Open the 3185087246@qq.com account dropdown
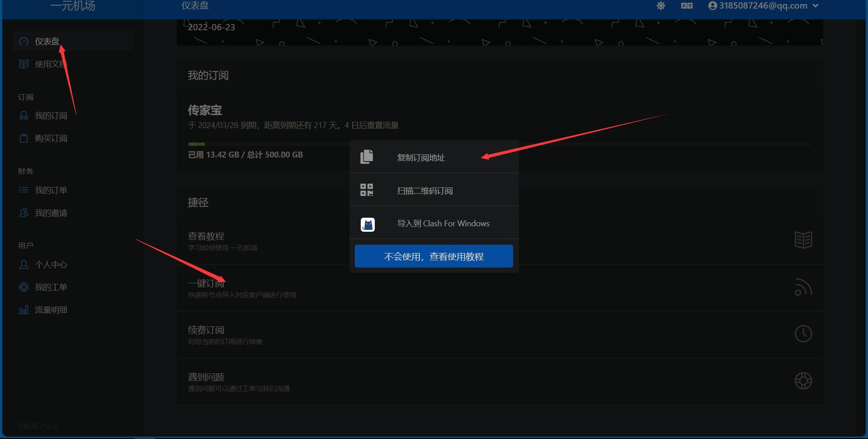 pos(764,6)
